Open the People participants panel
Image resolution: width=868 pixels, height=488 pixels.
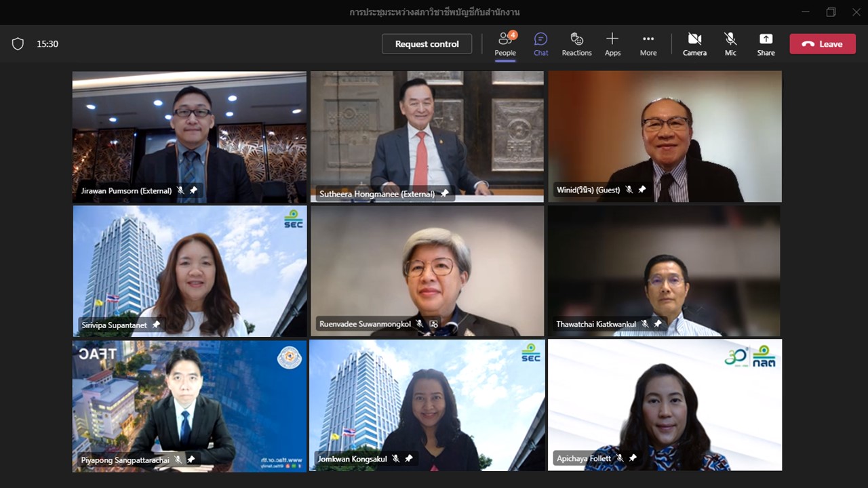point(505,44)
